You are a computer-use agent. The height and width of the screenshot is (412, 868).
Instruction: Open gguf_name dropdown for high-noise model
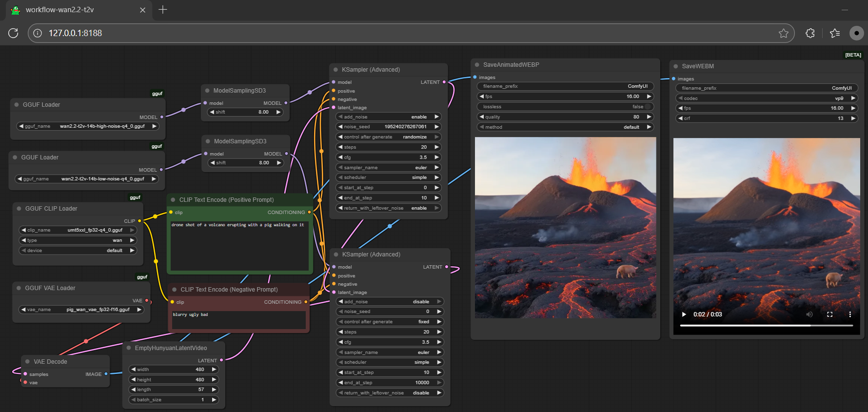coord(88,126)
